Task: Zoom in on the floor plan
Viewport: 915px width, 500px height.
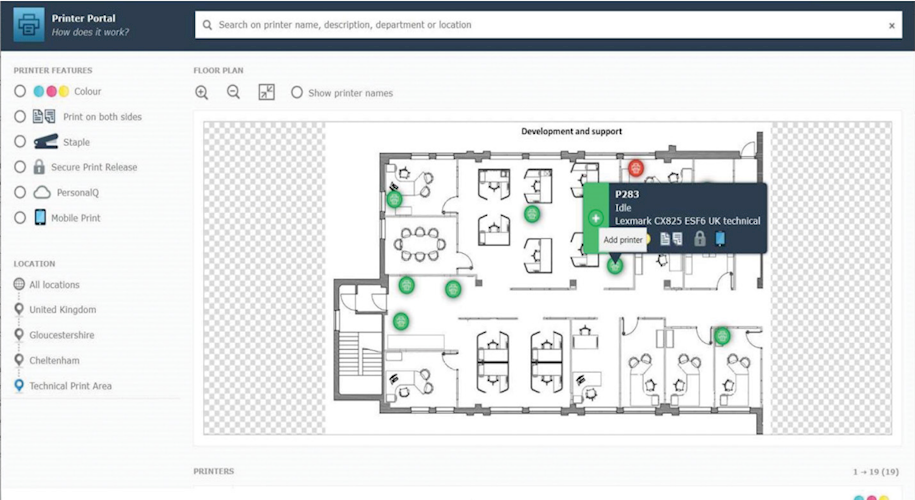Action: 202,92
